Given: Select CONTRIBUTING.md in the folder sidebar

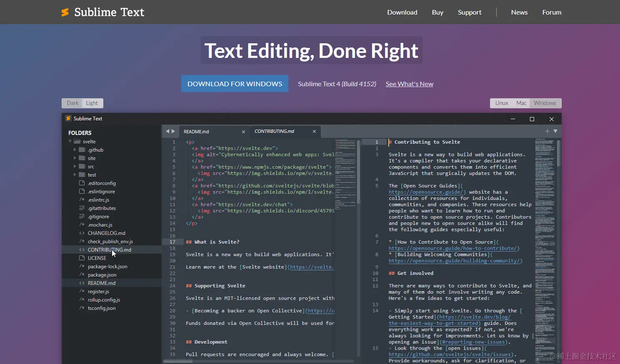Looking at the screenshot, I should click(x=110, y=249).
